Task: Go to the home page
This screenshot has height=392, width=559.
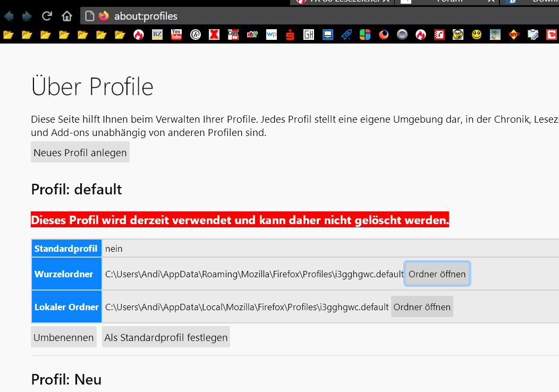Action: [67, 16]
